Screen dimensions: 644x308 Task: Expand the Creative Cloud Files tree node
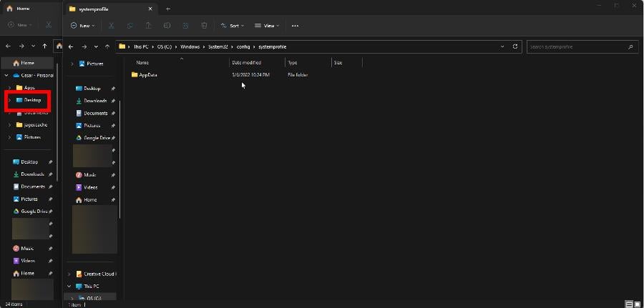tap(69, 274)
